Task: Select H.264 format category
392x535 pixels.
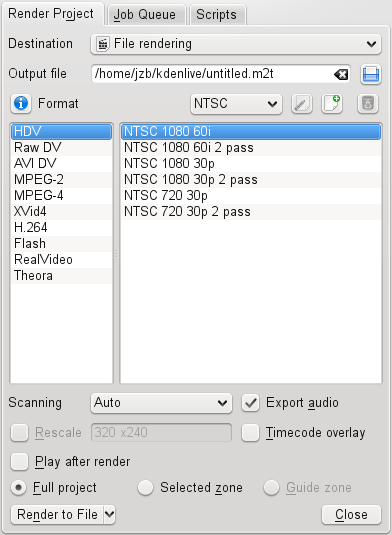Action: coord(61,228)
